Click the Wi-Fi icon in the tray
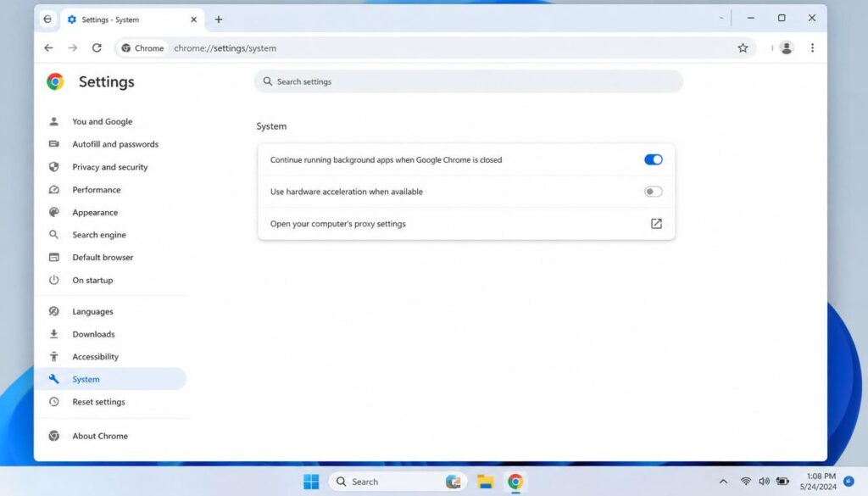This screenshot has width=868, height=496. 746,482
